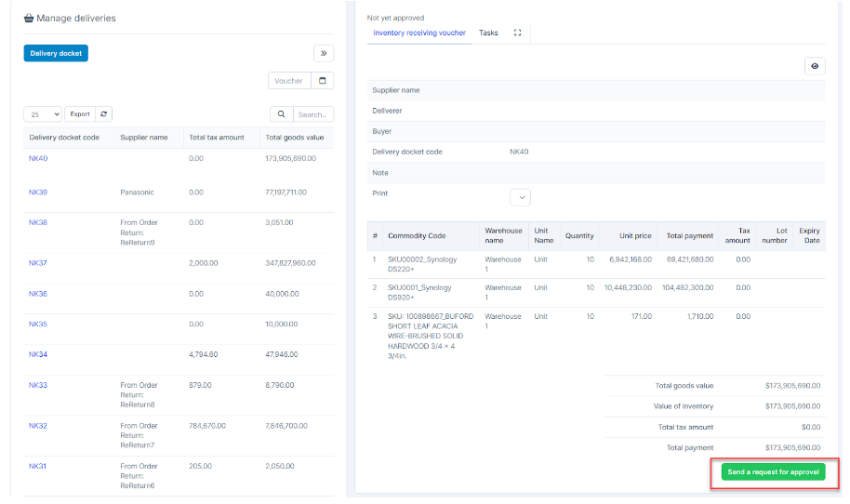This screenshot has height=504, width=850.
Task: Click the Warehouse name column header
Action: point(504,236)
